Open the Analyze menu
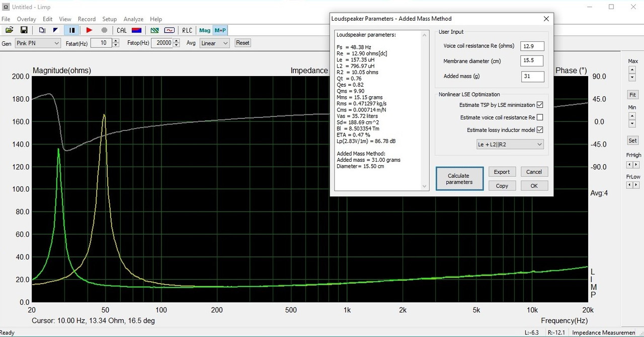This screenshot has height=337, width=644. pyautogui.click(x=133, y=19)
